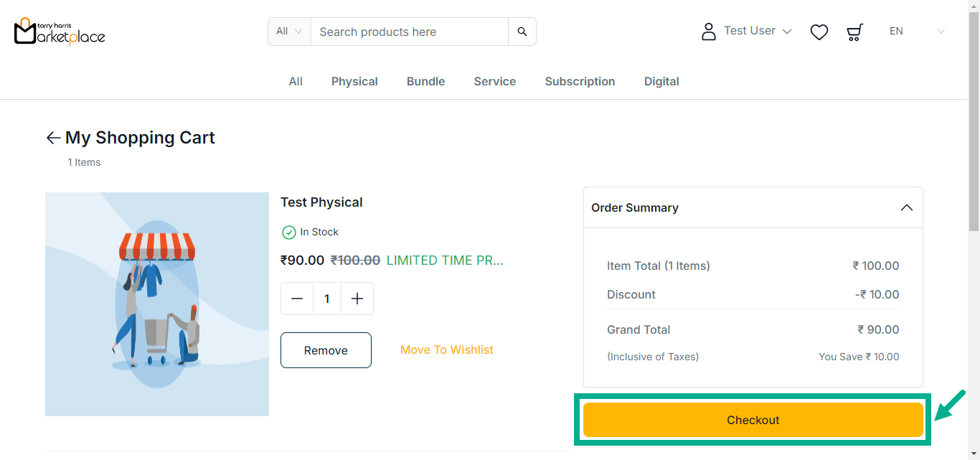The image size is (980, 460).
Task: Open the EN language dropdown
Action: click(916, 32)
